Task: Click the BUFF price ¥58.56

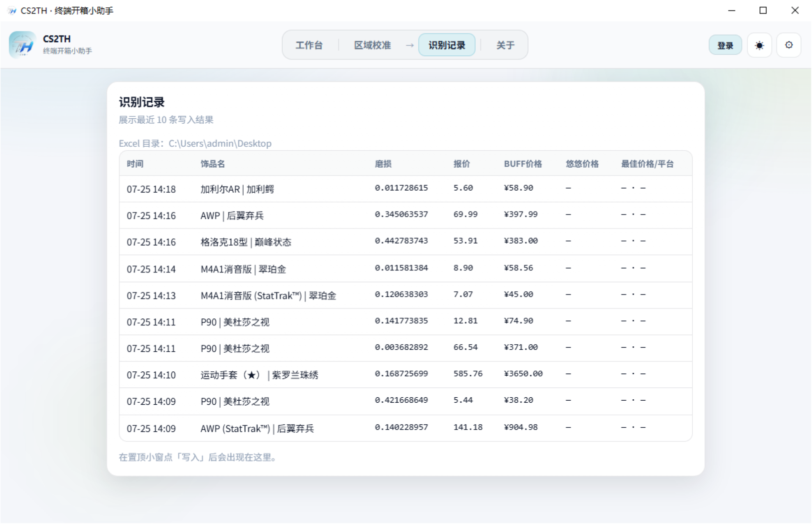Action: (x=518, y=268)
